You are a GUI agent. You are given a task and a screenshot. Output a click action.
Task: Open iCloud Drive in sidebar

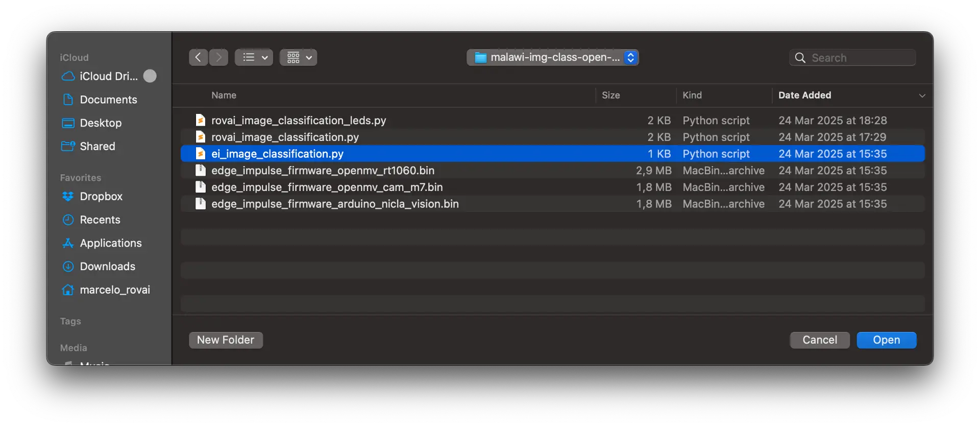pyautogui.click(x=108, y=77)
